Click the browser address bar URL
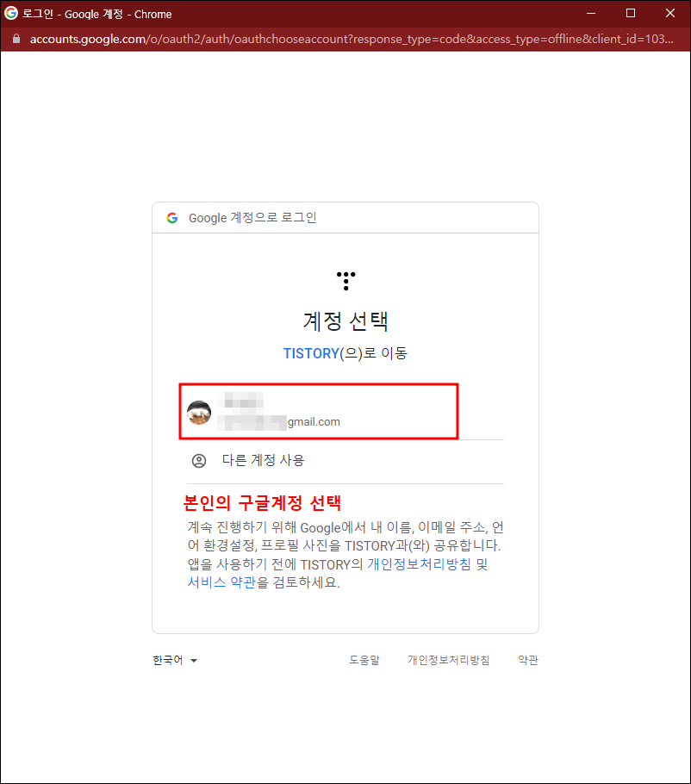The width and height of the screenshot is (691, 784). click(x=258, y=39)
